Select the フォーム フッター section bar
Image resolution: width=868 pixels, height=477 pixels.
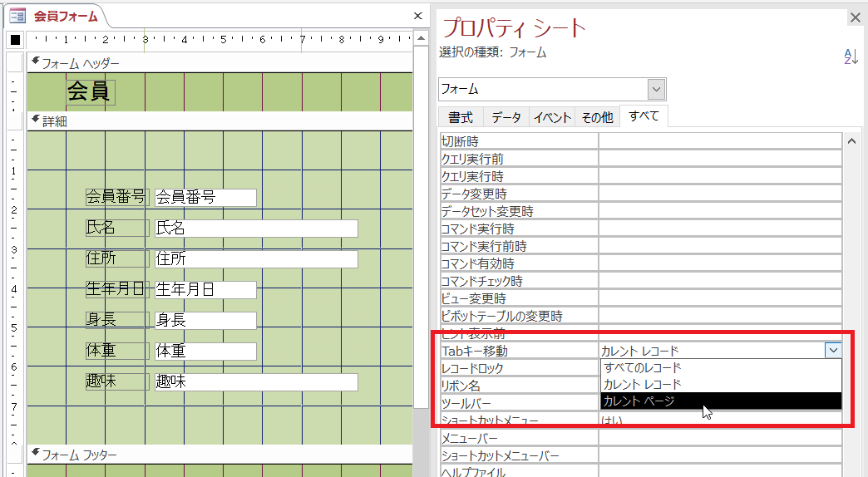click(x=219, y=455)
